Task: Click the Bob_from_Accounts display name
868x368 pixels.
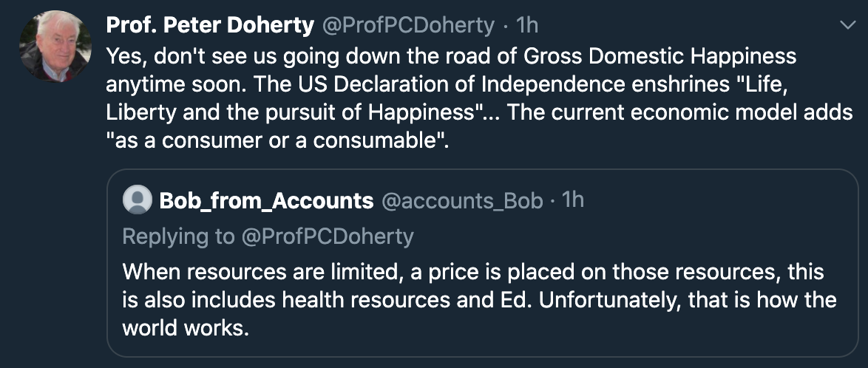Action: (266, 200)
